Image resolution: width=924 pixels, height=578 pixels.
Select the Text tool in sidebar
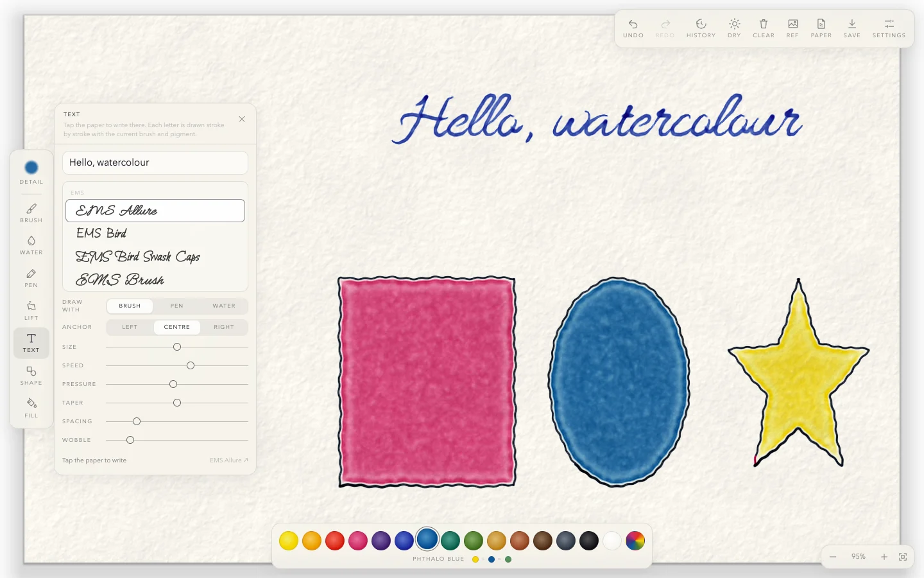31,343
